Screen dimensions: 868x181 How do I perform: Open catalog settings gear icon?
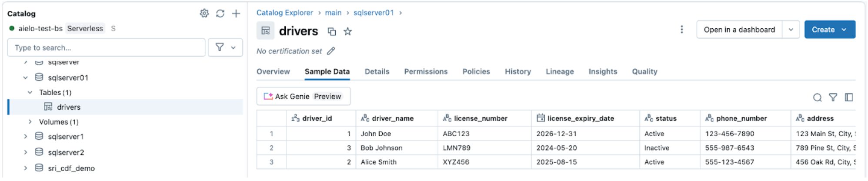click(204, 13)
